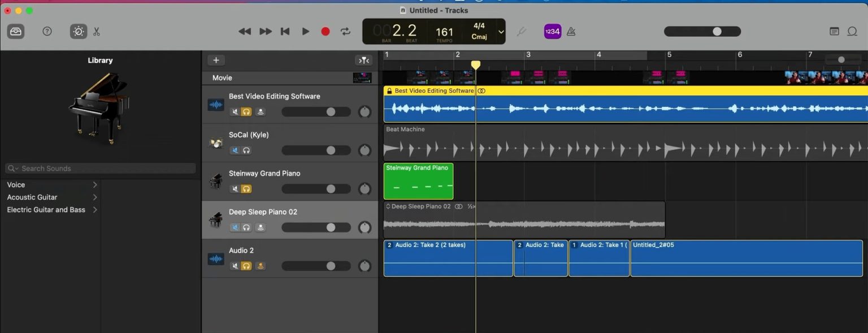Add a new track with the plus button

pyautogui.click(x=216, y=60)
